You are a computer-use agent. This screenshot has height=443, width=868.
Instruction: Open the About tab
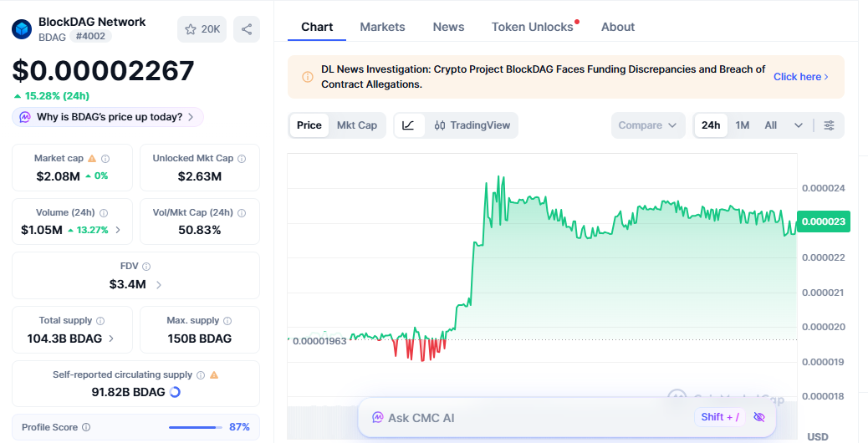coord(618,27)
